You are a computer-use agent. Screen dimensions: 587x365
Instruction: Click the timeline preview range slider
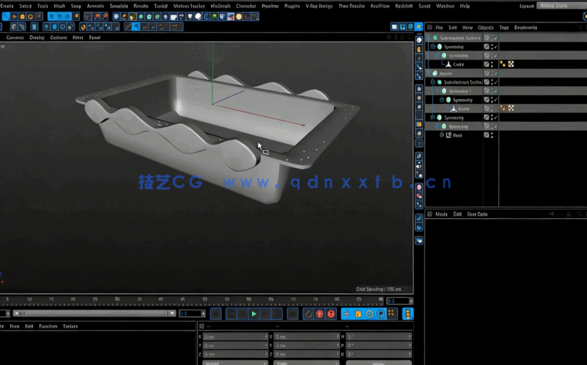[94, 313]
